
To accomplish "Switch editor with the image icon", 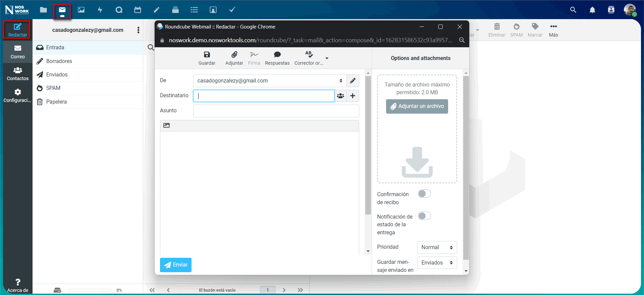I will pos(166,125).
